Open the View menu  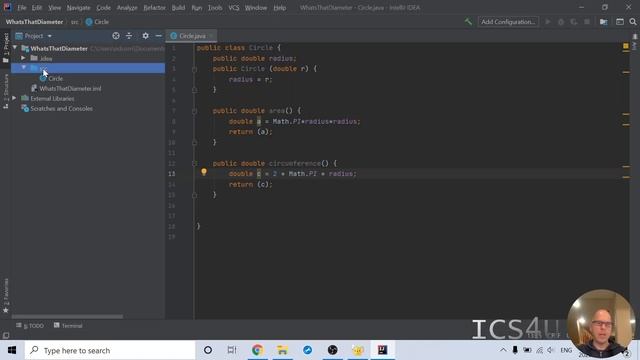[x=54, y=8]
